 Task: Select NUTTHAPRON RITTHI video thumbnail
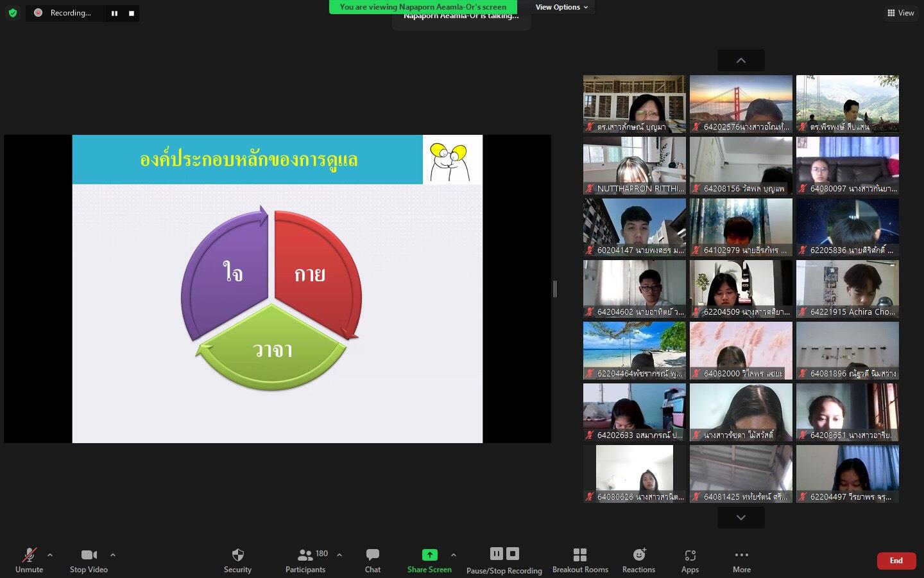[635, 166]
